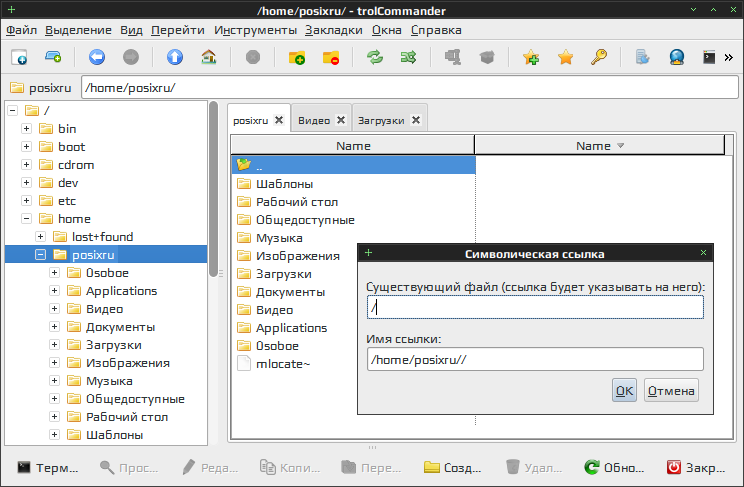Screen dimensions: 744x487
Task: Click the new window toolbar icon
Action: 19,57
